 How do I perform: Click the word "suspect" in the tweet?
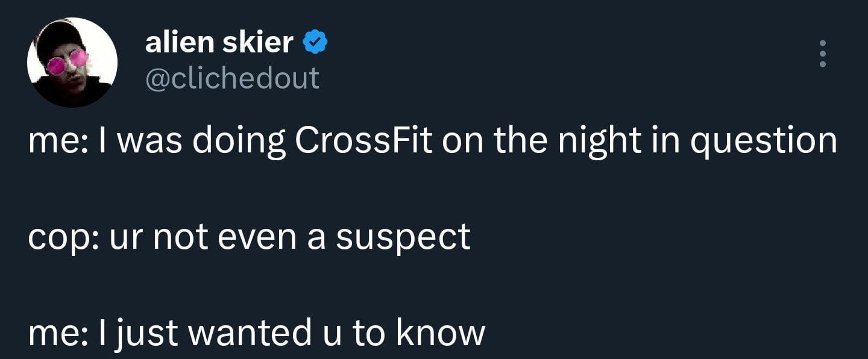[x=403, y=237]
